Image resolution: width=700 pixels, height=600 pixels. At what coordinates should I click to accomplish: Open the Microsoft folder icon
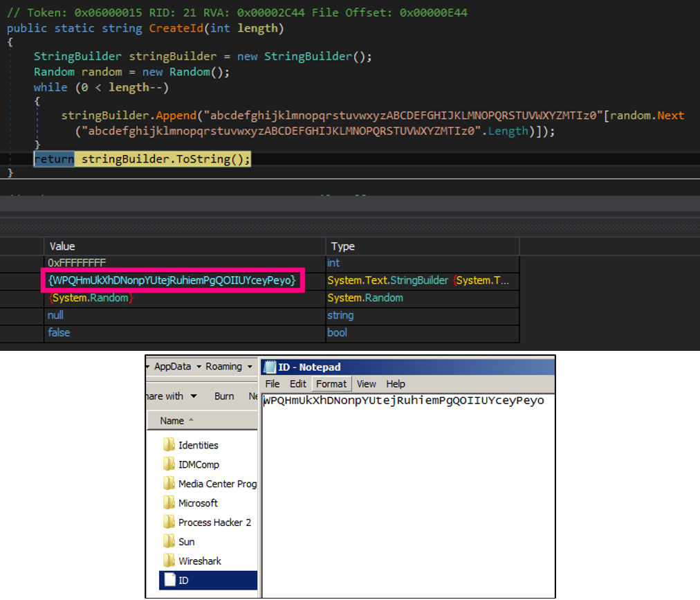coord(169,503)
